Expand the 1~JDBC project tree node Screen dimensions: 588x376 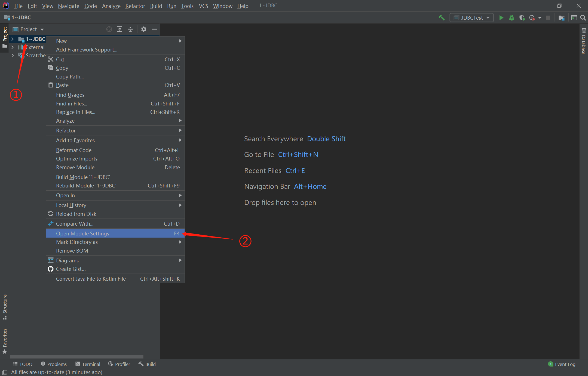pyautogui.click(x=13, y=39)
